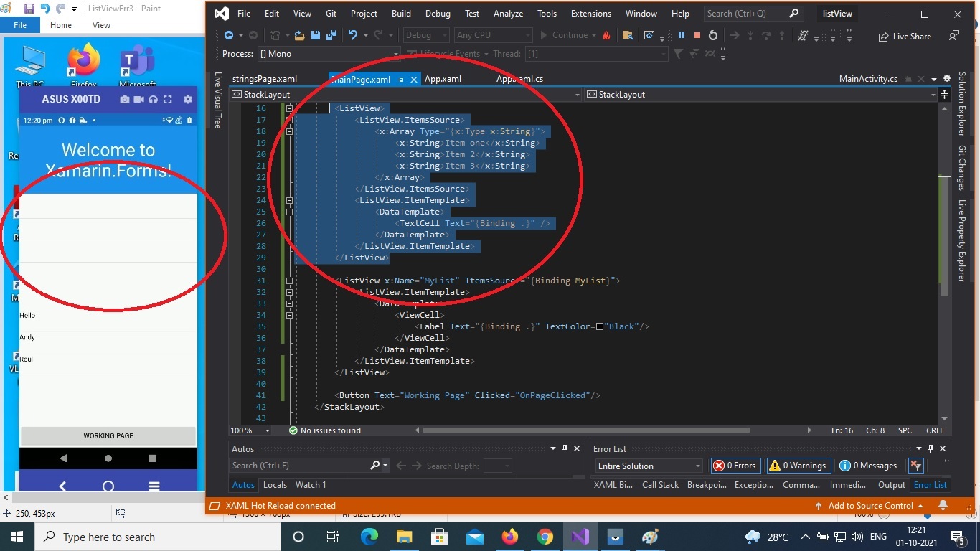Pause debugging with Break All icon

point(681,35)
